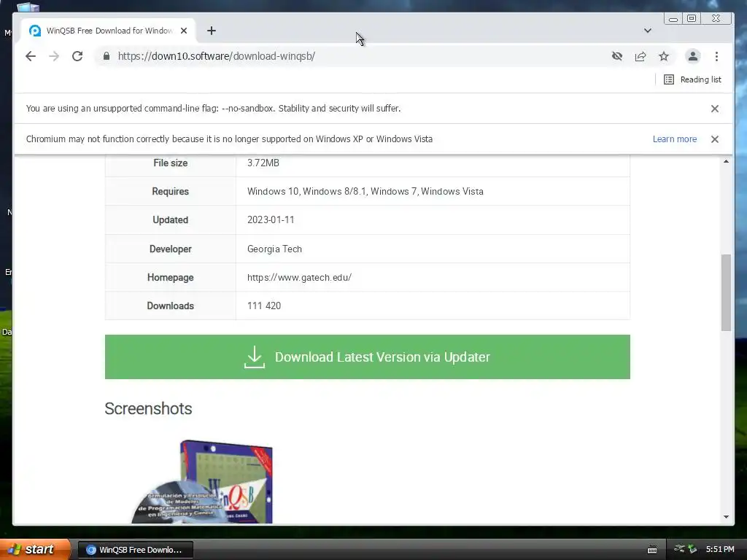Image resolution: width=747 pixels, height=560 pixels.
Task: Click the on-screen keyboard tray icon
Action: click(x=652, y=550)
